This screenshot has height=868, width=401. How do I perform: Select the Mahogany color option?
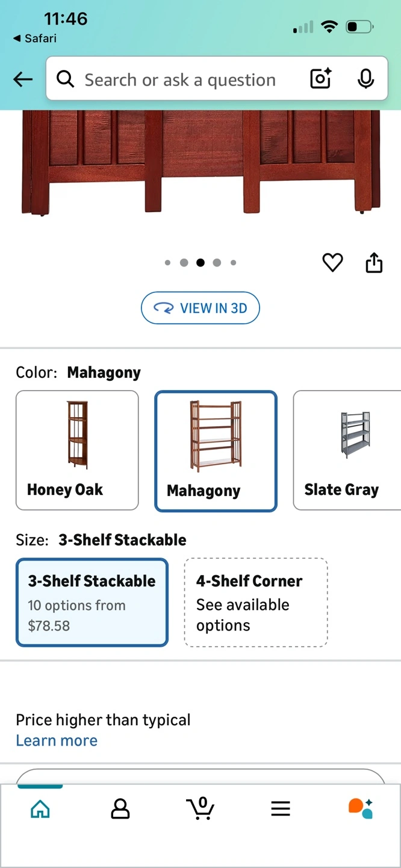216,451
